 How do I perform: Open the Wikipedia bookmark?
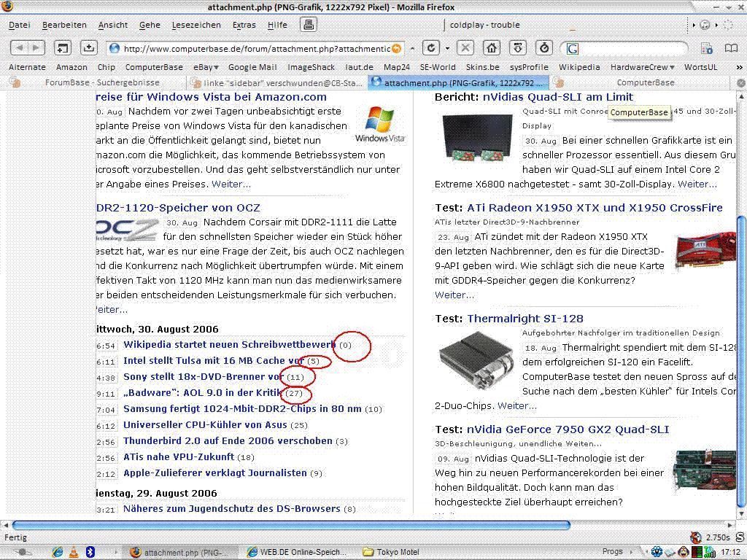(578, 67)
